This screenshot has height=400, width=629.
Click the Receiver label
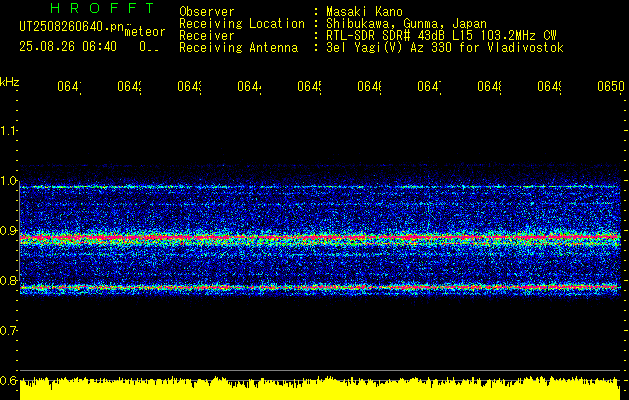coord(207,36)
